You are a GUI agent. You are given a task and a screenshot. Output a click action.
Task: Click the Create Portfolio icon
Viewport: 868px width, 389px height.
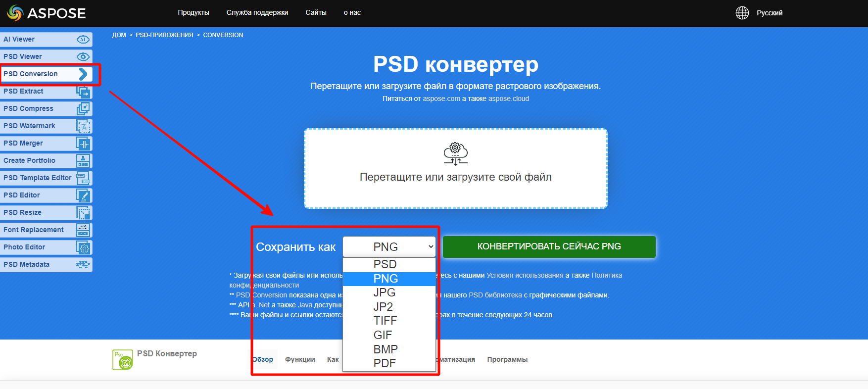click(83, 161)
